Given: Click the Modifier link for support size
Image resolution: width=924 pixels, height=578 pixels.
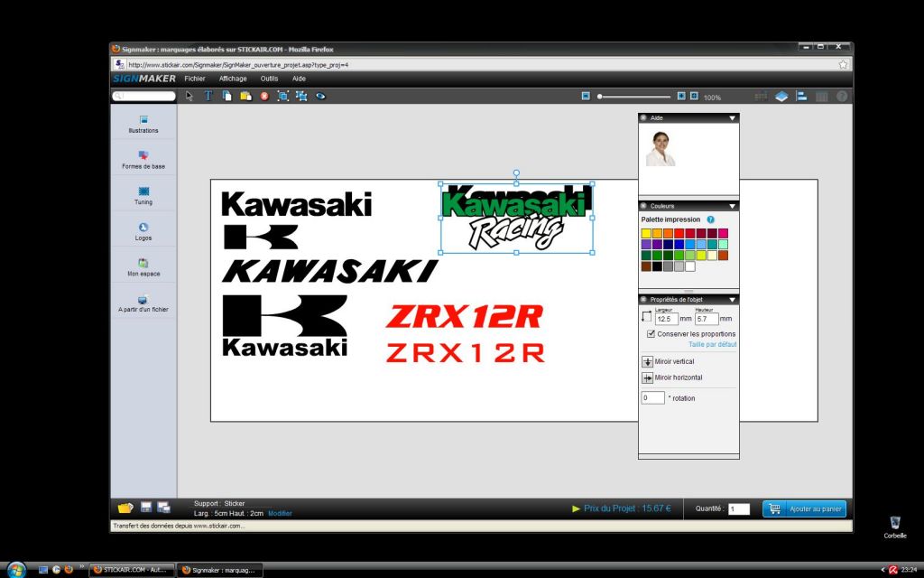Looking at the screenshot, I should pos(280,514).
